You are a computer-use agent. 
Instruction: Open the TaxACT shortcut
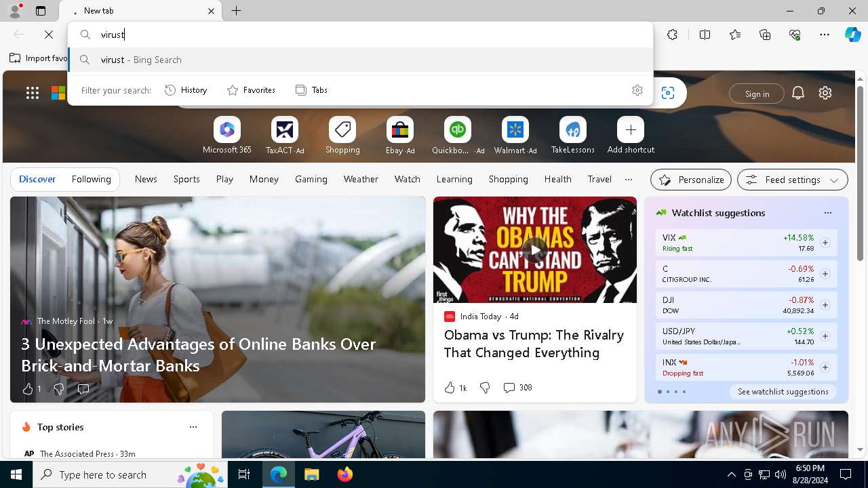tap(285, 136)
